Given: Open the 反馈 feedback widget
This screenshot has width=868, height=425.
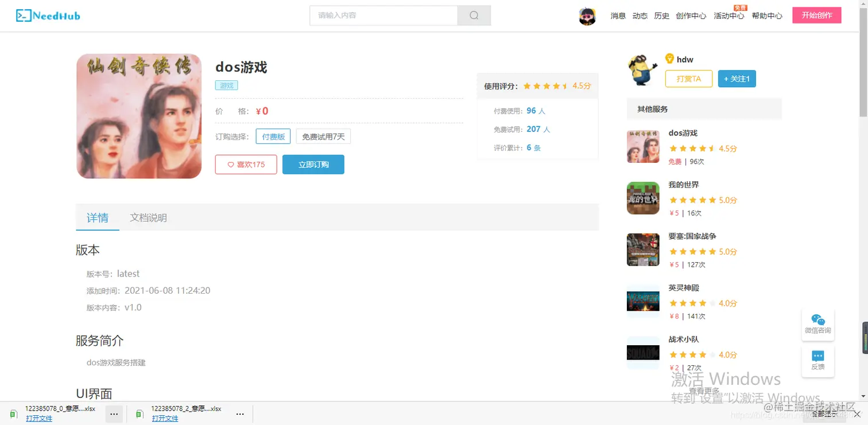Looking at the screenshot, I should tap(818, 361).
